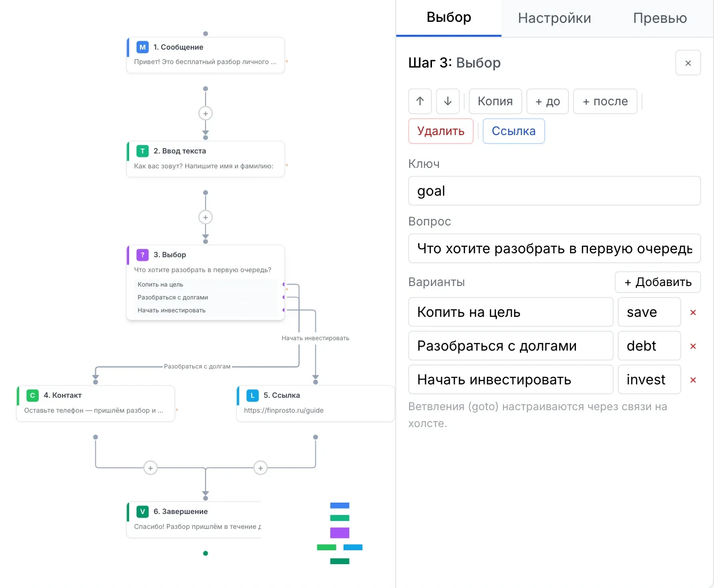Click the green T text input icon
Image resolution: width=714 pixels, height=588 pixels.
point(143,151)
